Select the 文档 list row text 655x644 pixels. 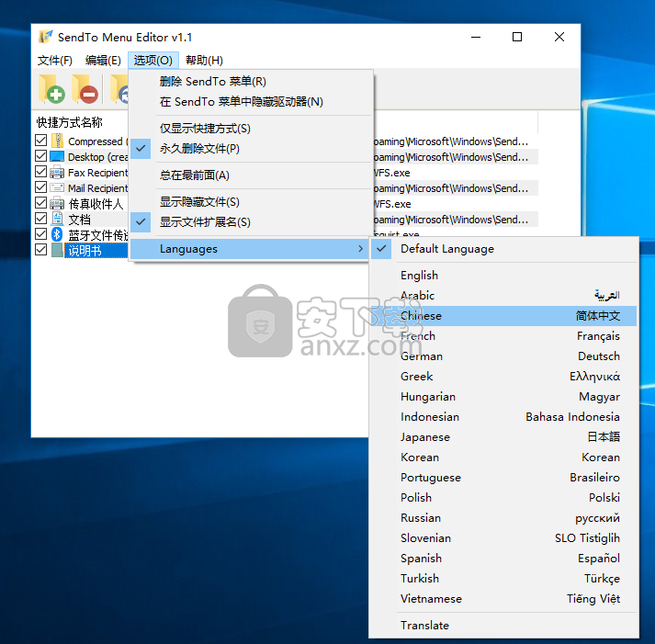pos(79,219)
